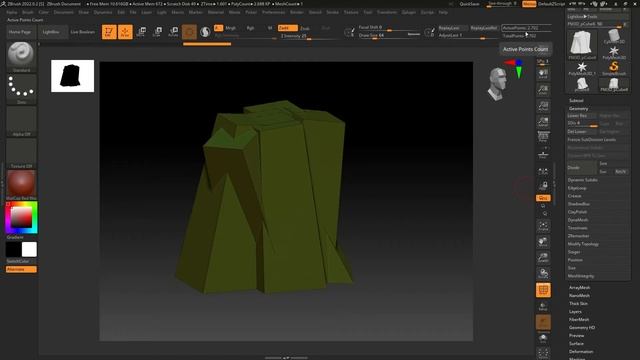Image resolution: width=640 pixels, height=360 pixels.
Task: Toggle the Floor icon
Action: [x=543, y=154]
